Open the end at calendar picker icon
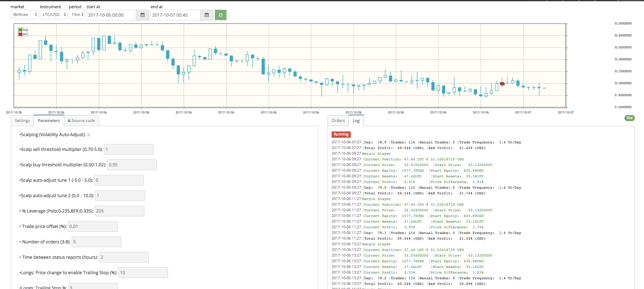644x289 pixels. pos(207,15)
